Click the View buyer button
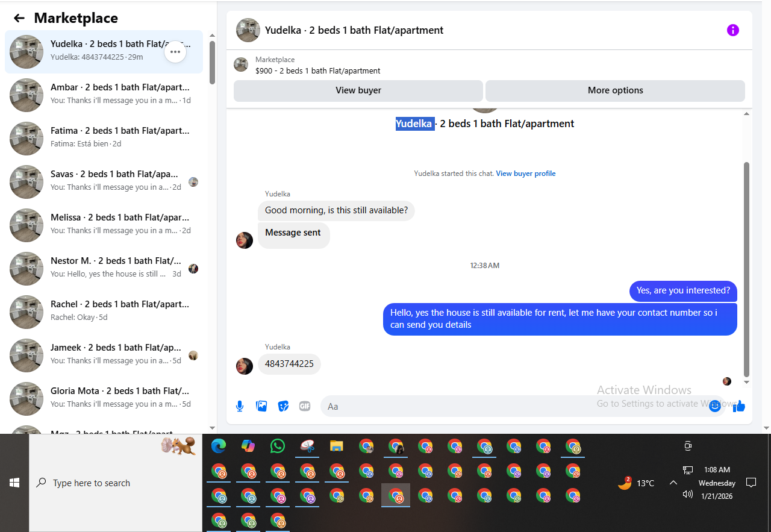 (358, 90)
